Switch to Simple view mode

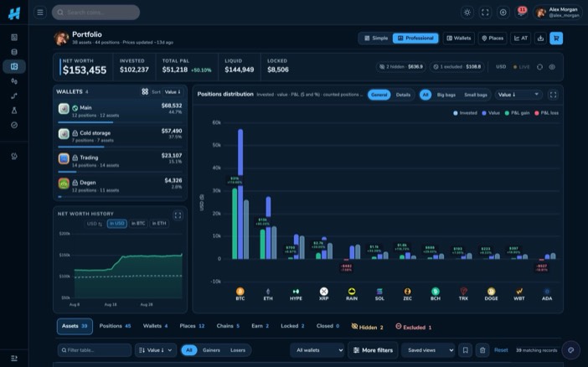click(376, 39)
